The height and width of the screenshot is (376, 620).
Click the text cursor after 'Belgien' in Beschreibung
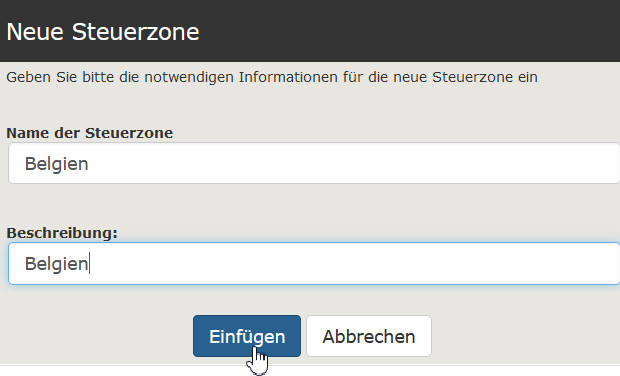90,264
